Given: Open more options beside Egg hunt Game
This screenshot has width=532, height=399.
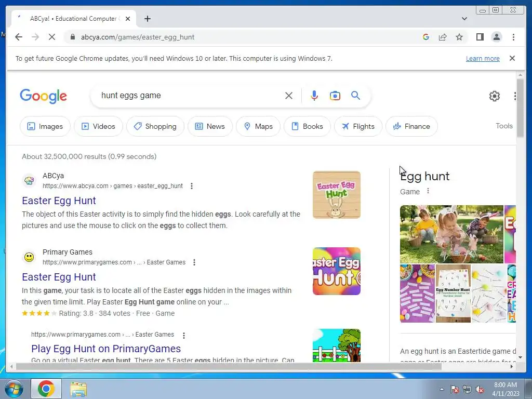Looking at the screenshot, I should click(x=428, y=191).
